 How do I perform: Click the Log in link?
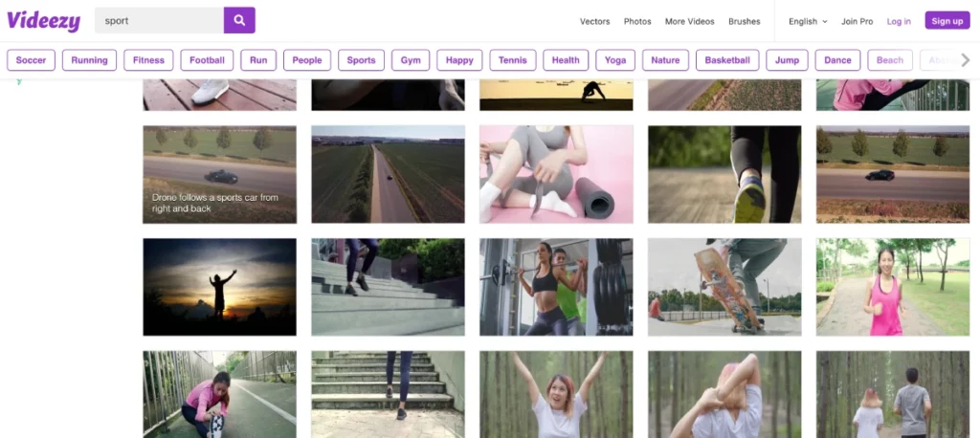pyautogui.click(x=899, y=21)
